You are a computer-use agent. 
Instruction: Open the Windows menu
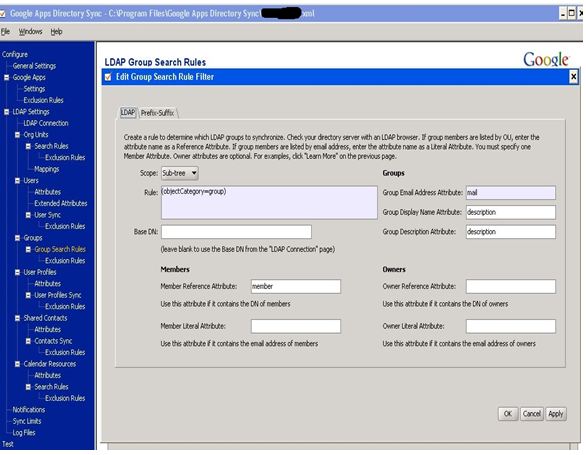pyautogui.click(x=30, y=32)
